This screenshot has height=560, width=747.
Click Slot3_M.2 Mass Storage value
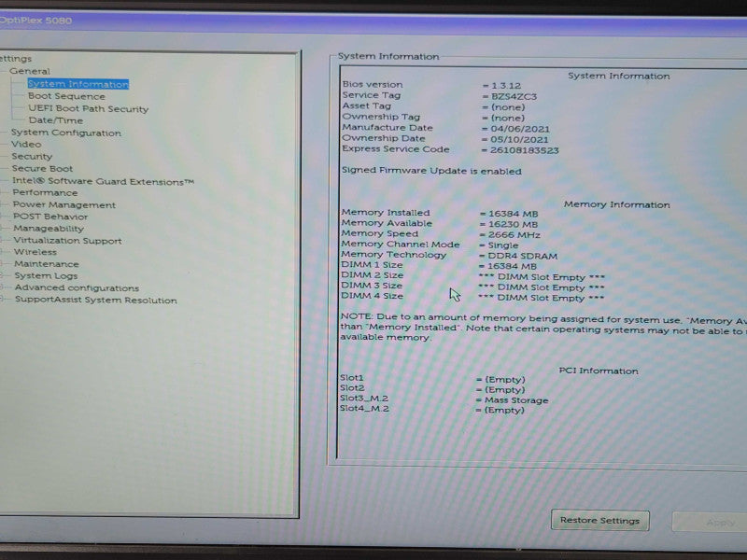click(516, 400)
